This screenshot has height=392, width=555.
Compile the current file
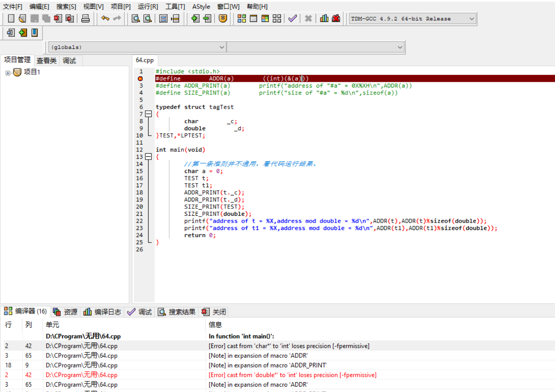click(x=241, y=18)
